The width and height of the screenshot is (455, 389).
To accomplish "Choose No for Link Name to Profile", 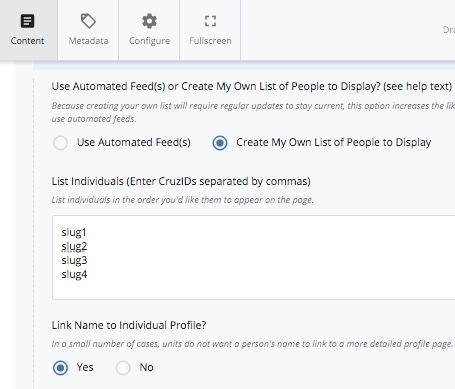I will click(123, 368).
